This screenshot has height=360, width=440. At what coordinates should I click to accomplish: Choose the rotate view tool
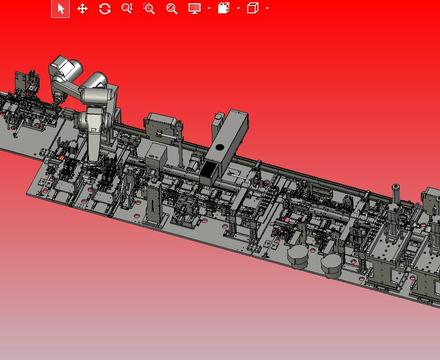coord(105,9)
